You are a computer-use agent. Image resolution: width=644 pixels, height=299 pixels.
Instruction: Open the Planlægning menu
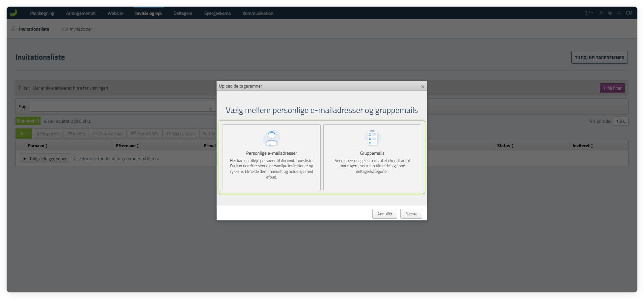coord(42,13)
